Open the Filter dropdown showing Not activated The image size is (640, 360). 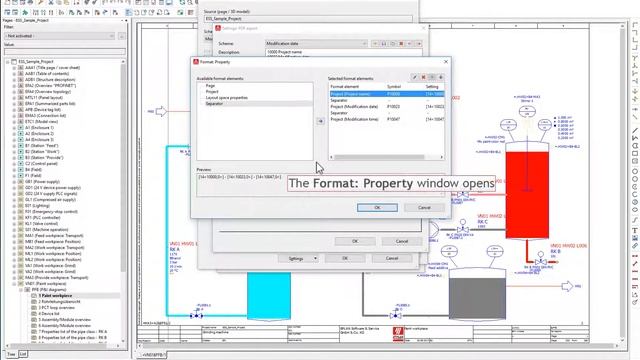tap(60, 36)
